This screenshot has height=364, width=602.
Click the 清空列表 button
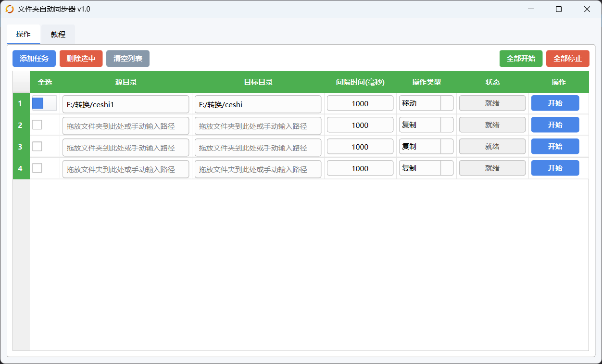(128, 59)
